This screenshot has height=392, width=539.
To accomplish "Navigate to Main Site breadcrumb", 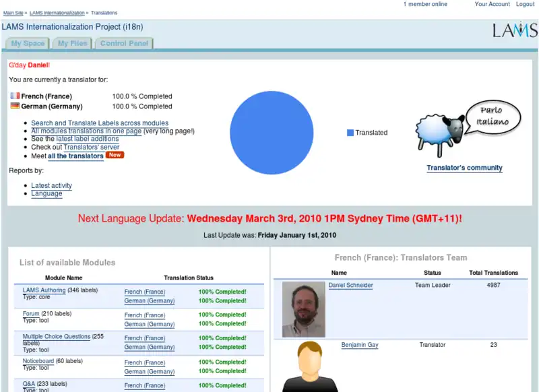I will (13, 13).
